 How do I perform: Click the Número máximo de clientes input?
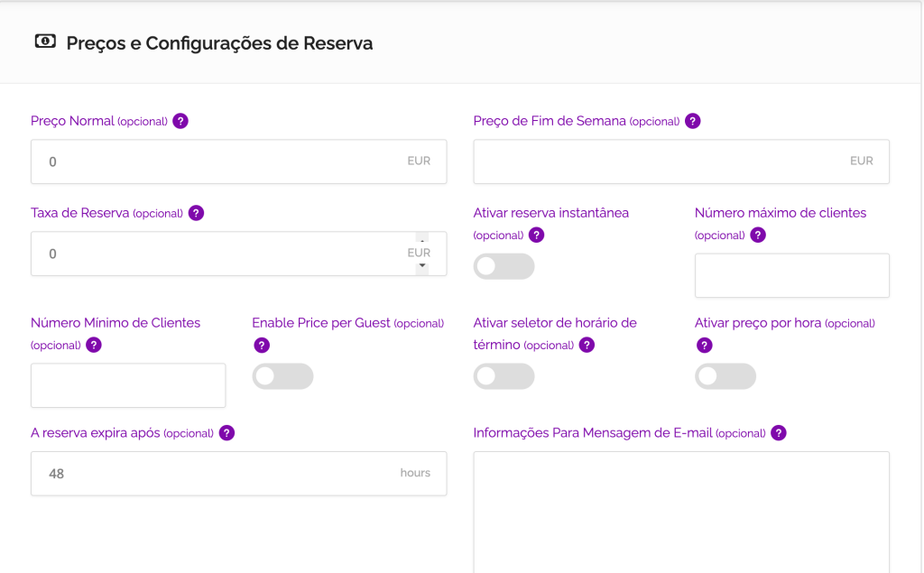(791, 275)
